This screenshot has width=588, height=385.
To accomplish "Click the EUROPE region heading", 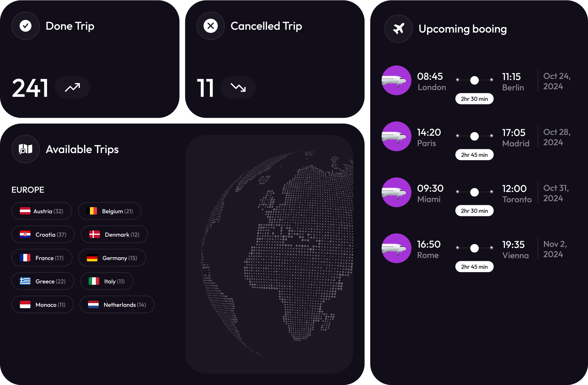I will click(x=28, y=190).
